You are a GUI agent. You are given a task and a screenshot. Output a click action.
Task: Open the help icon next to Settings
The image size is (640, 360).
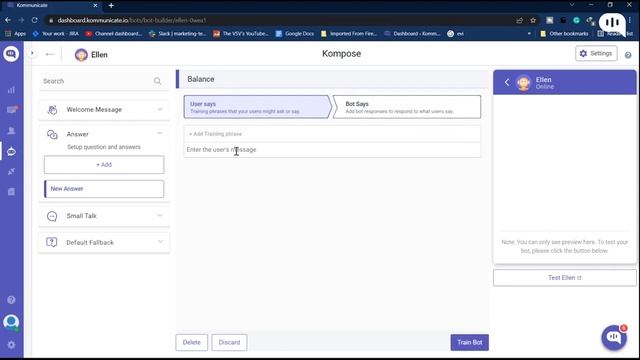pos(628,55)
